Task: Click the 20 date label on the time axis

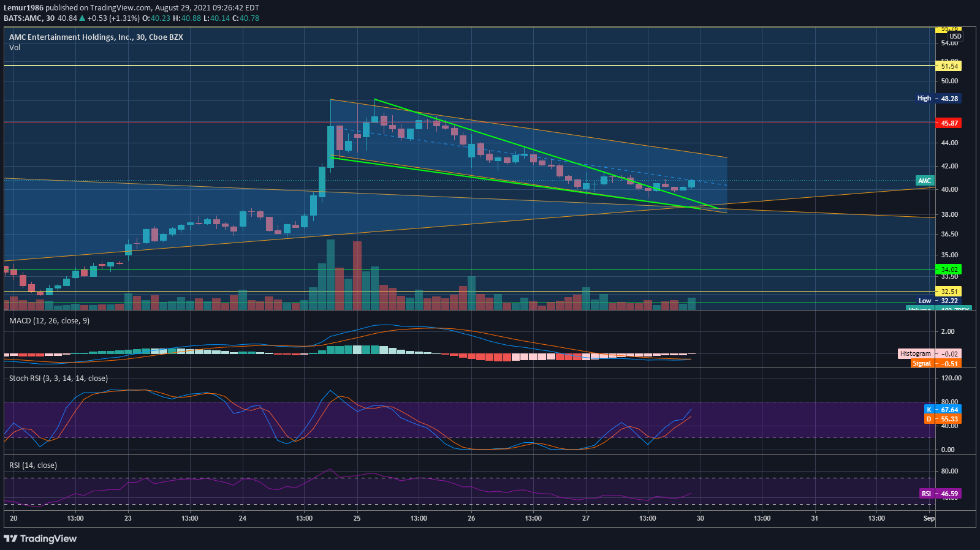Action: pyautogui.click(x=13, y=518)
